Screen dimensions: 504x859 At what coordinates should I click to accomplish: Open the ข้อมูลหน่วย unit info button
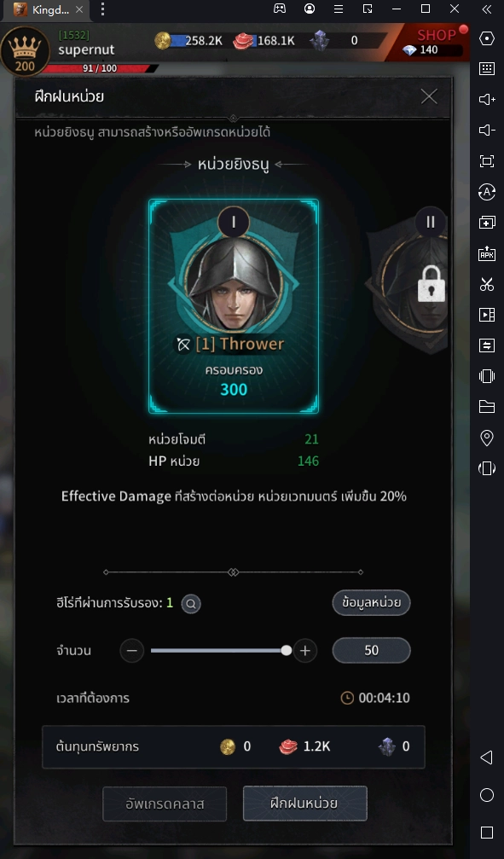372,602
